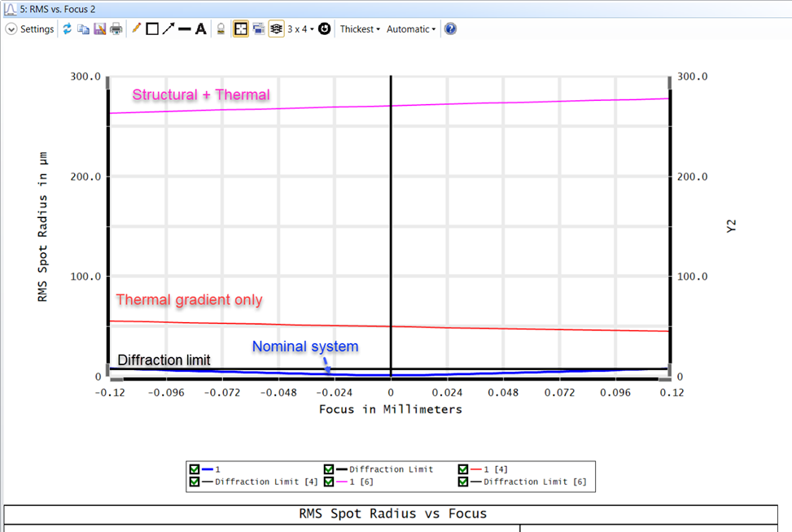
Task: Print the plot window
Action: point(116,28)
